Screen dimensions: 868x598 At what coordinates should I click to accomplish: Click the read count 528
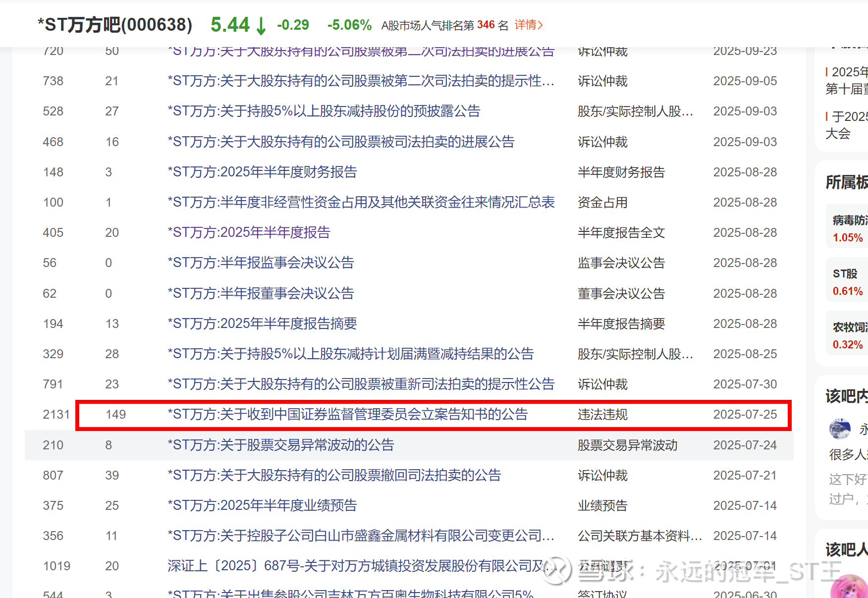point(53,111)
